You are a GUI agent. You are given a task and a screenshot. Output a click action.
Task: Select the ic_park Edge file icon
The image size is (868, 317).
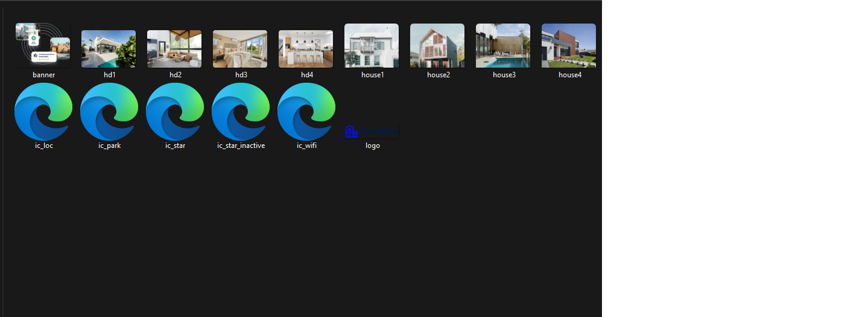pos(109,112)
